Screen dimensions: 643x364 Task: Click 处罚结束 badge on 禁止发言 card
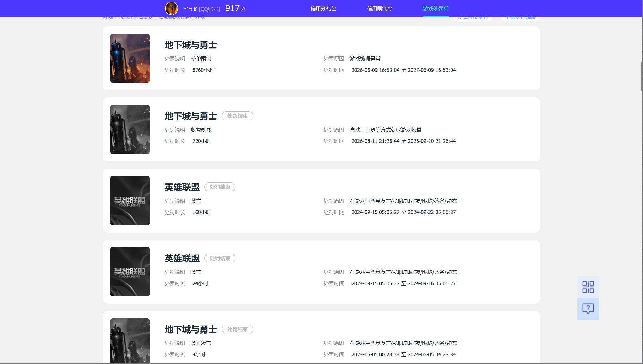click(x=237, y=329)
